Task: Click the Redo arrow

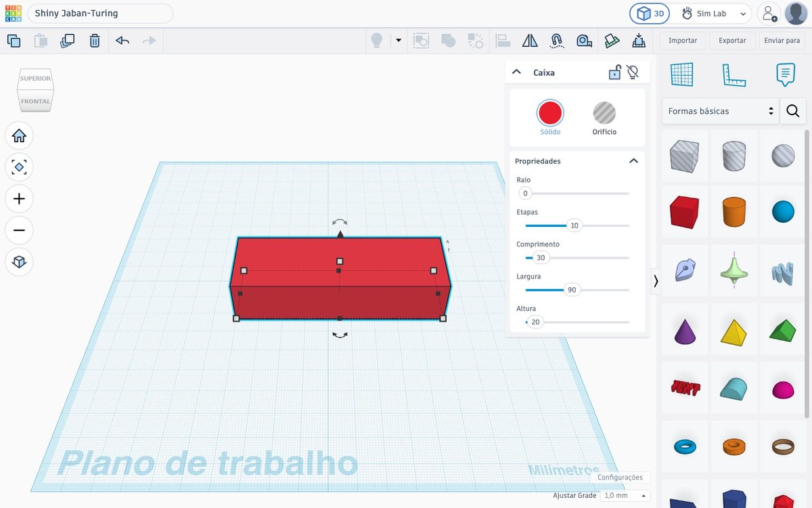Action: point(150,41)
